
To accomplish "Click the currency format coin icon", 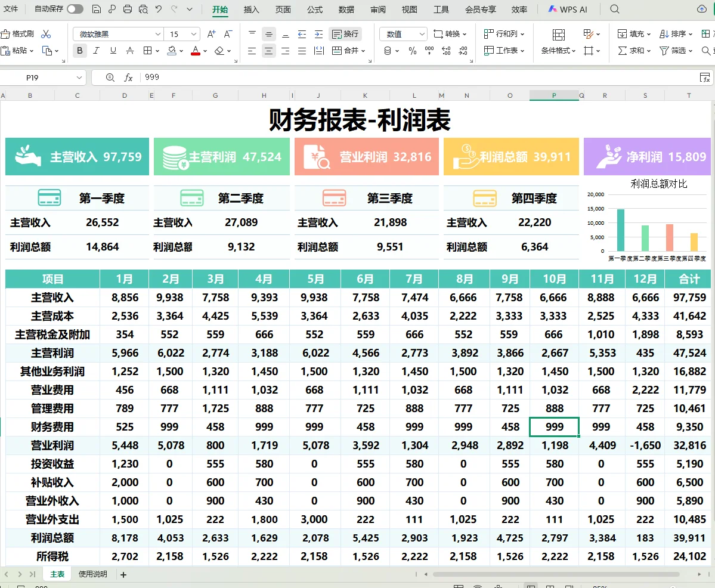I will tap(388, 51).
